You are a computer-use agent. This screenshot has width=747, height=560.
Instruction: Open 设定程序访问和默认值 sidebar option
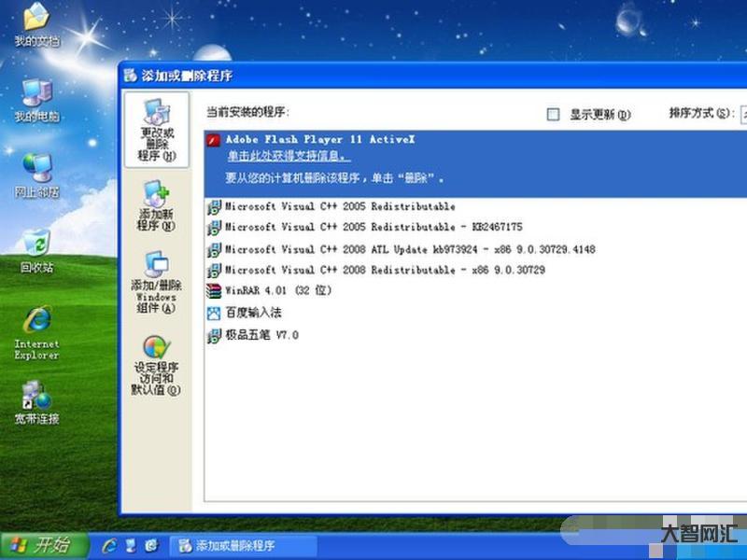[x=156, y=365]
